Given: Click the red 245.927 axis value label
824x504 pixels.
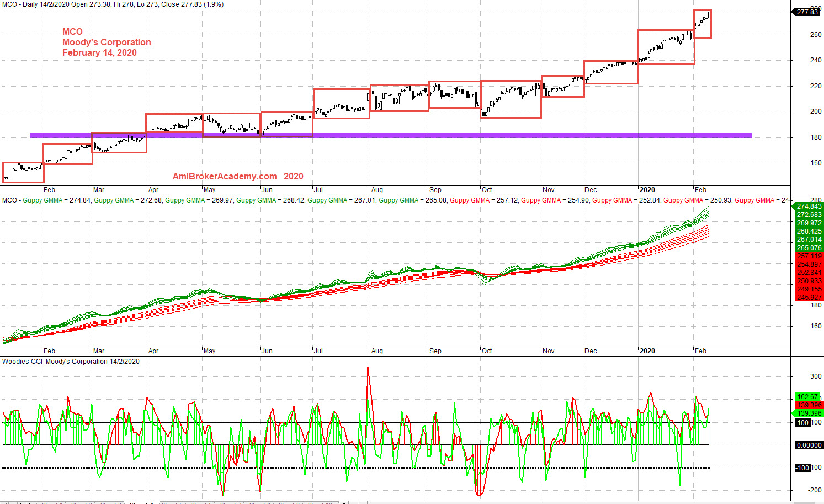Looking at the screenshot, I should [809, 298].
